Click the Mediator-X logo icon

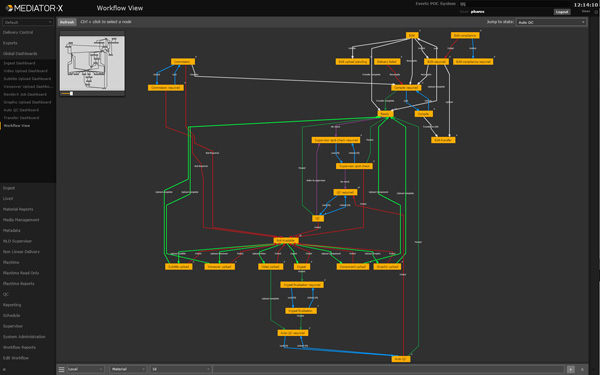pyautogui.click(x=9, y=8)
